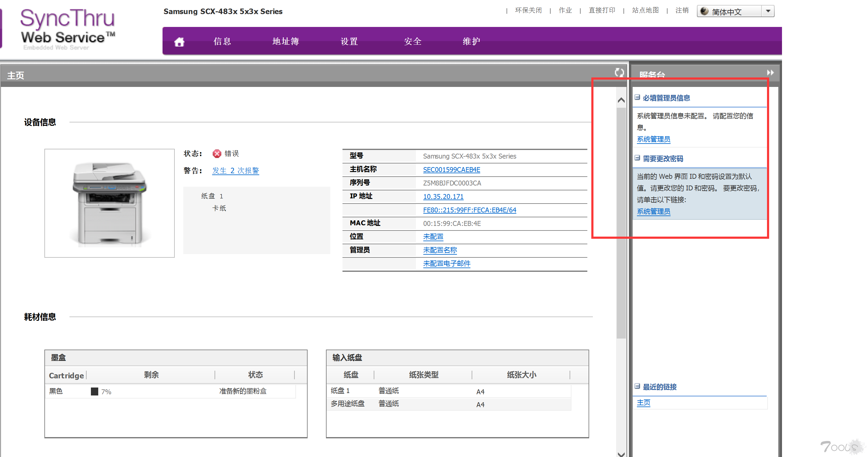Click the black toner 7% level bar

pyautogui.click(x=94, y=391)
